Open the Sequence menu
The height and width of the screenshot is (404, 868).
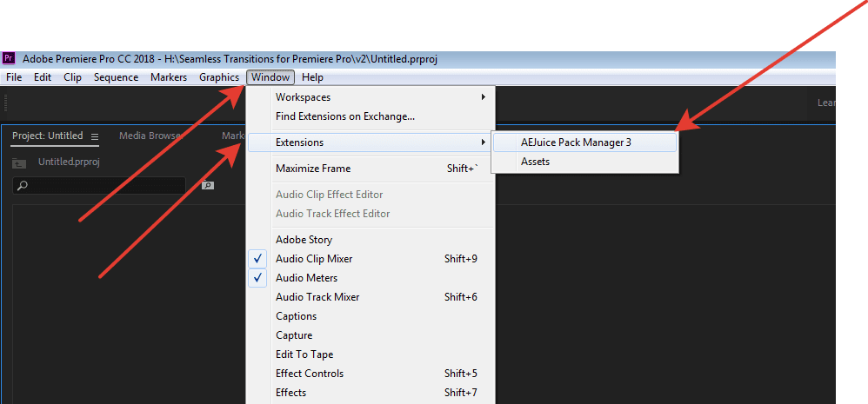(117, 77)
